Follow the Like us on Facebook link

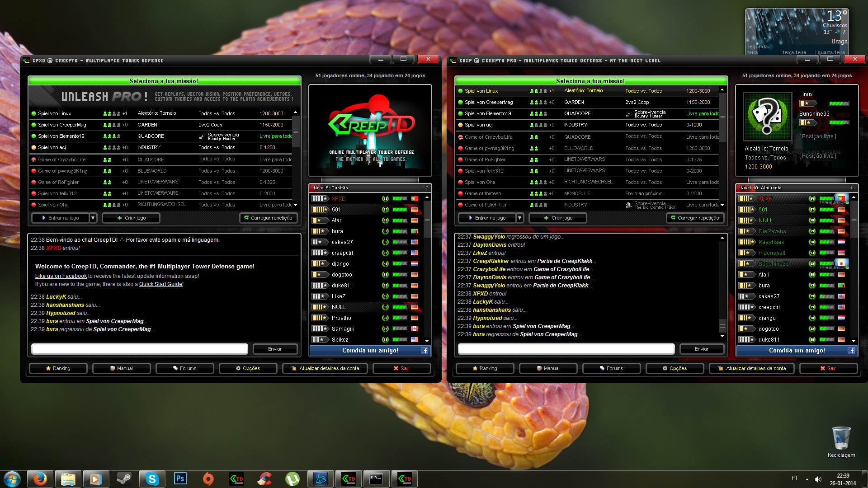coord(61,276)
